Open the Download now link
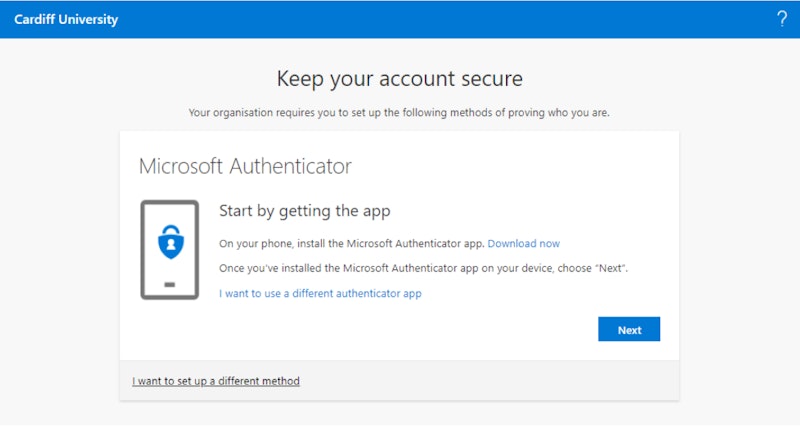800x429 pixels. (x=523, y=243)
